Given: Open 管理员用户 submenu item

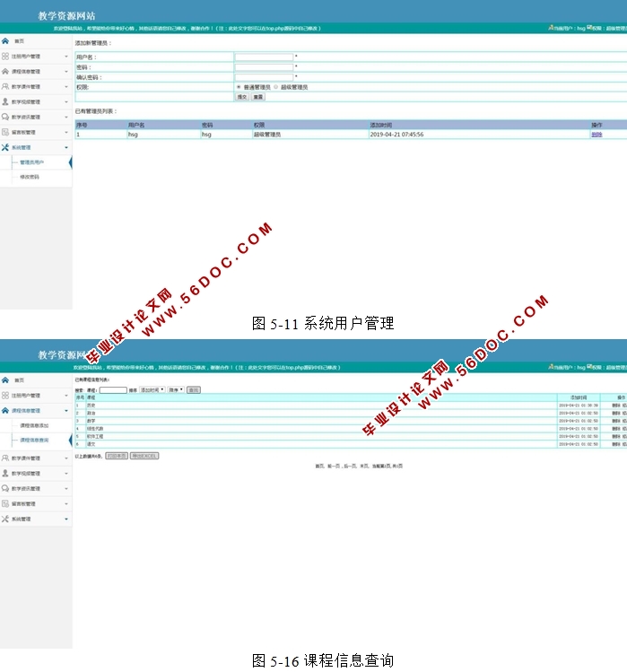Looking at the screenshot, I should click(x=31, y=162).
